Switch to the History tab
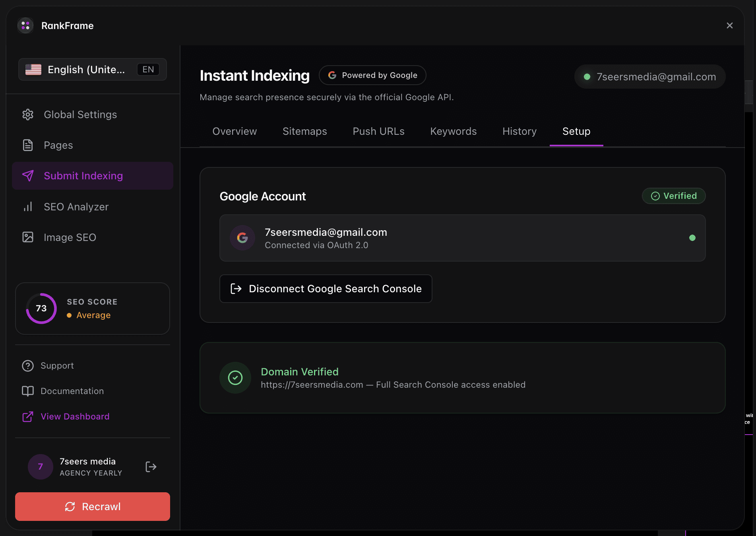 point(520,131)
